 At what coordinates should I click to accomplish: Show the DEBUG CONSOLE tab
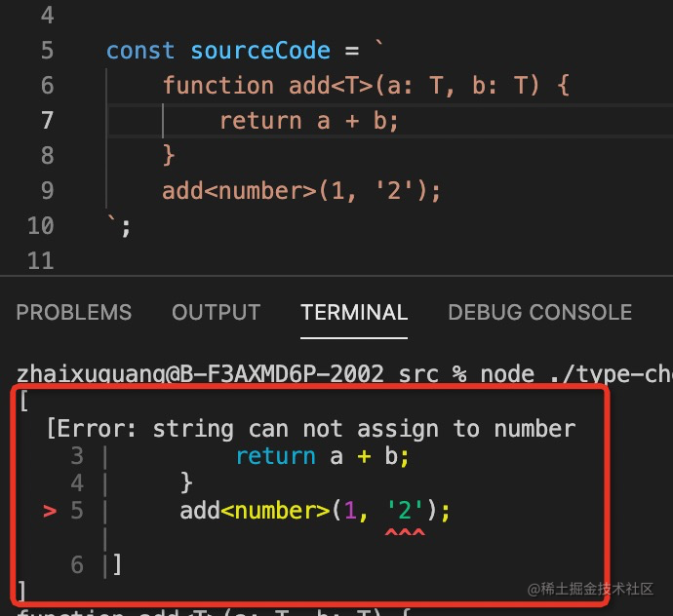click(539, 313)
